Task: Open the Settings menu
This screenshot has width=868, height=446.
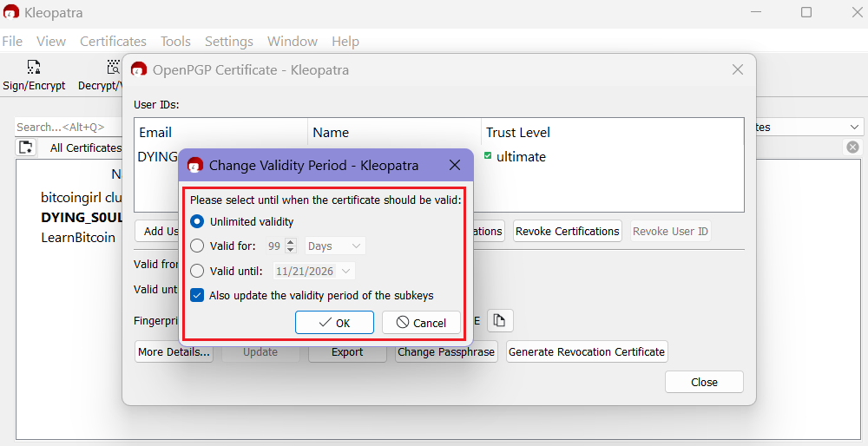Action: tap(228, 42)
